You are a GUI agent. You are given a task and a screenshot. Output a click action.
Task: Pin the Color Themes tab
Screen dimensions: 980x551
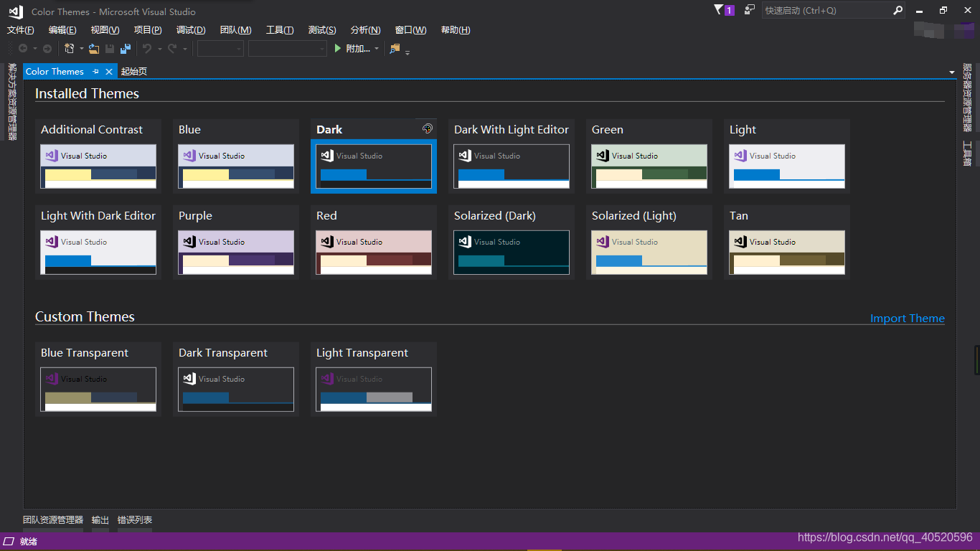[x=95, y=72]
